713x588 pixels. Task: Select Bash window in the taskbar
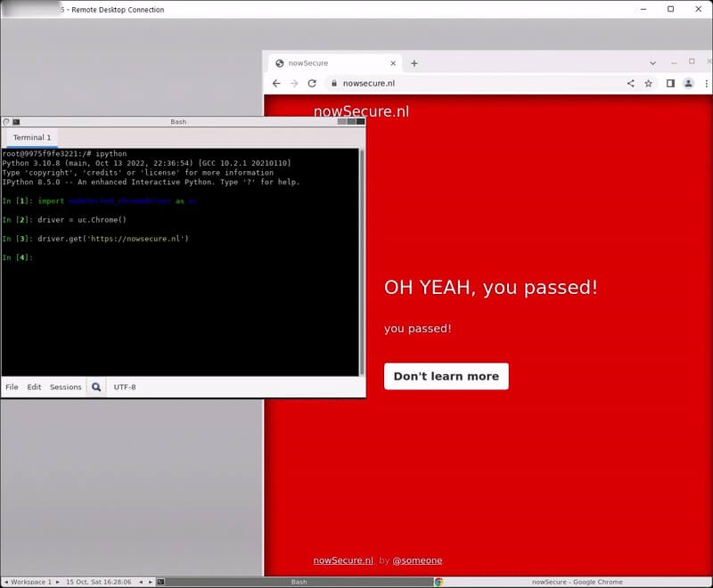299,582
